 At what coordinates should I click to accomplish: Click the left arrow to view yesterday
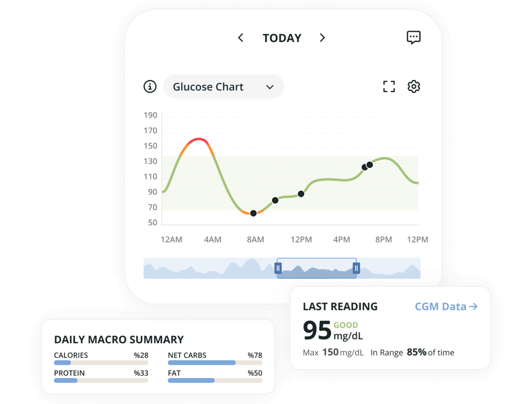click(x=240, y=38)
